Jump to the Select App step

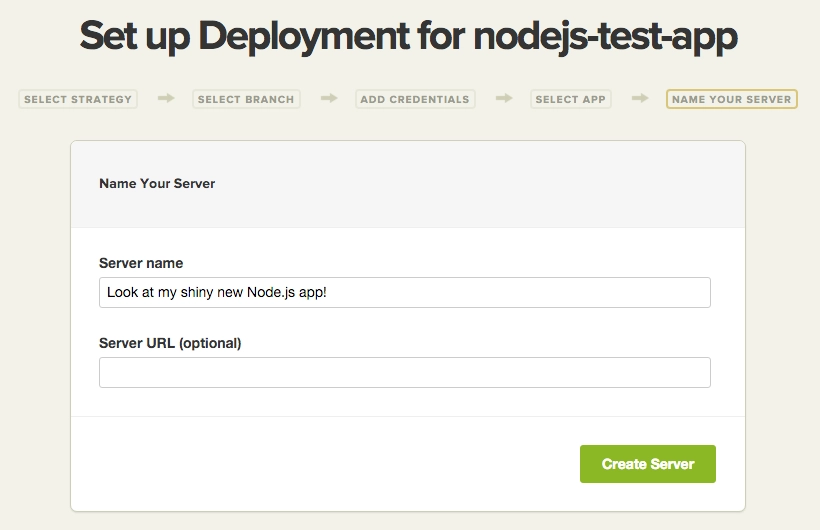click(570, 100)
